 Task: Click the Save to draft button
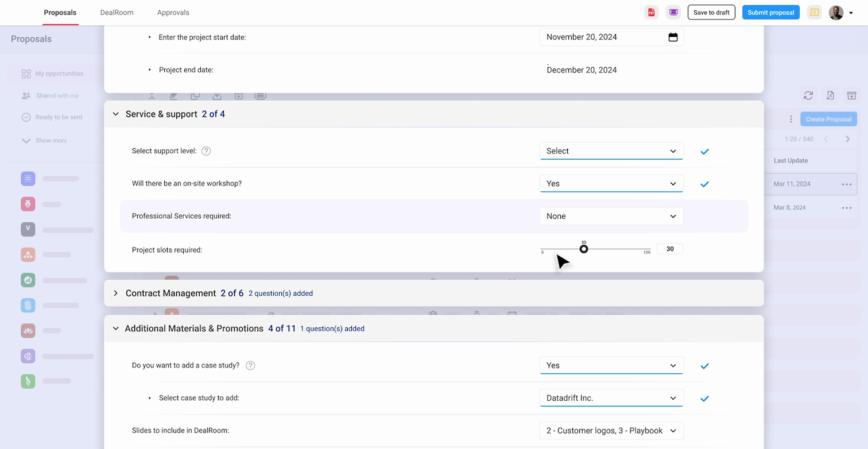click(711, 13)
